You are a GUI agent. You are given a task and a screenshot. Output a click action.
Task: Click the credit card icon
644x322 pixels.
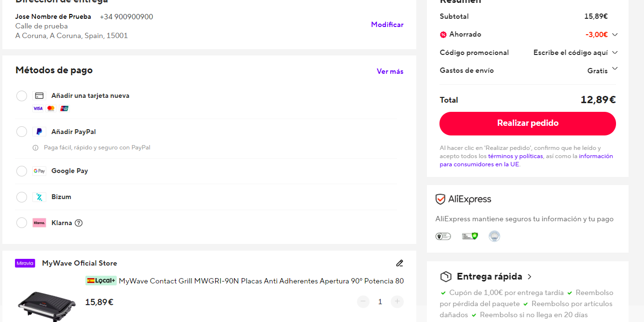[x=39, y=96]
